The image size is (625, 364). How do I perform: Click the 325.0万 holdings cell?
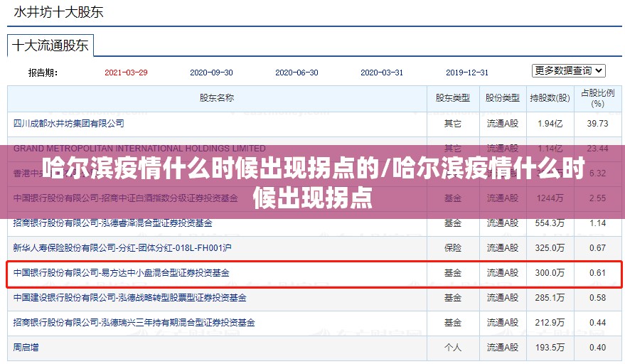tap(550, 248)
